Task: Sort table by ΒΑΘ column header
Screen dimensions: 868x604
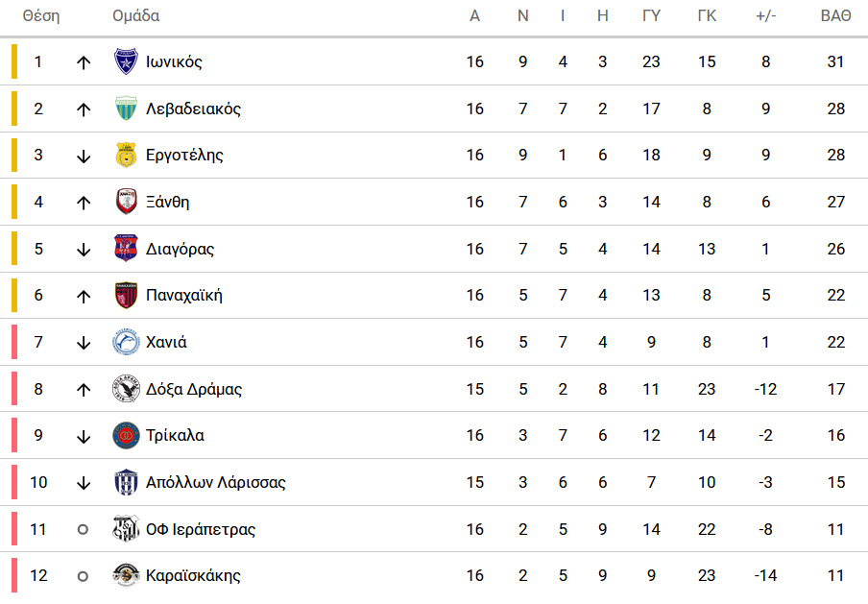Action: 835,16
